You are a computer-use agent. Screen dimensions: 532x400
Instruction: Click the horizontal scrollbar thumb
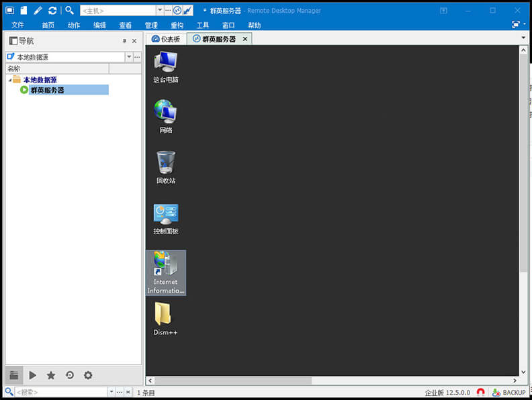click(232, 381)
